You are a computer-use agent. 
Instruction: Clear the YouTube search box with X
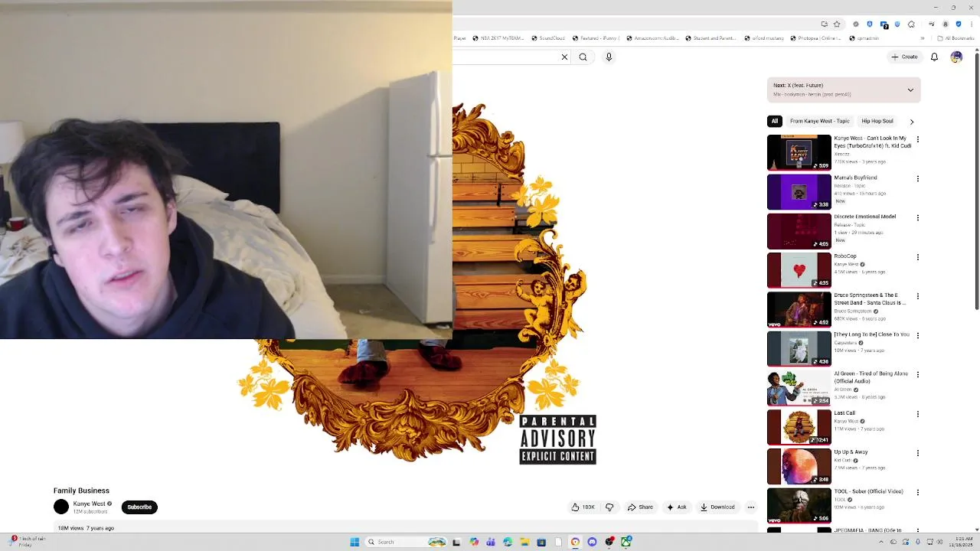coord(565,57)
